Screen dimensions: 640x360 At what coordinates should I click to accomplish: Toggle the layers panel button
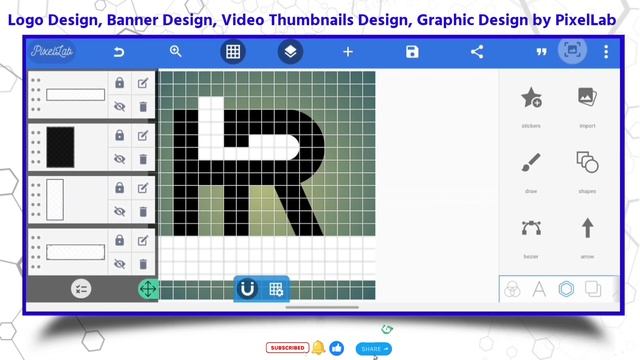(290, 52)
